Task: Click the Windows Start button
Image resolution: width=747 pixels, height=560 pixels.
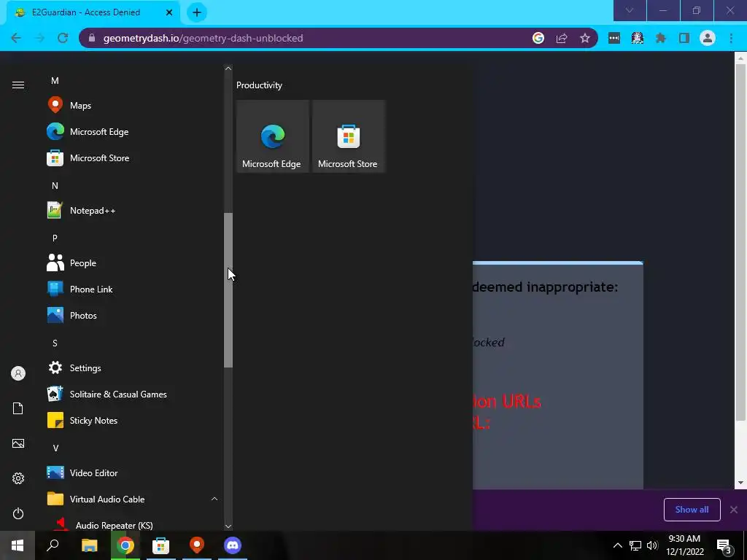Action: 18,545
